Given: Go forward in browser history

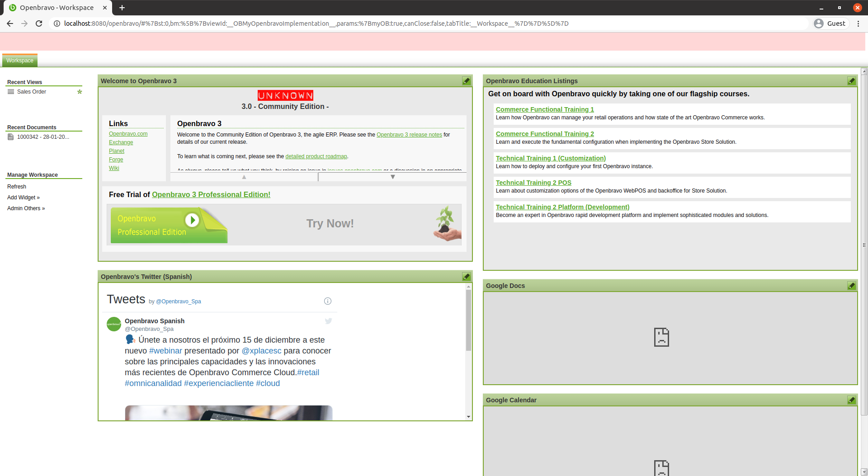Looking at the screenshot, I should point(24,24).
